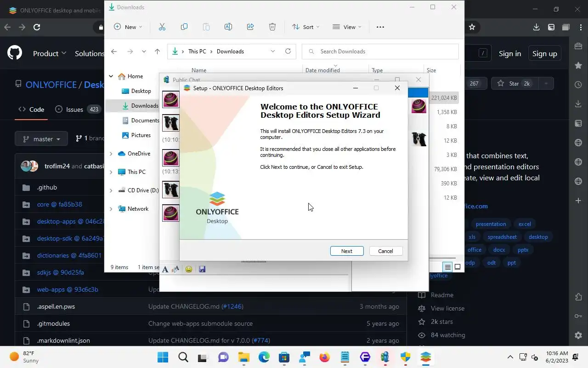Open browser downloads icon in browser toolbar
This screenshot has width=588, height=368.
536,27
